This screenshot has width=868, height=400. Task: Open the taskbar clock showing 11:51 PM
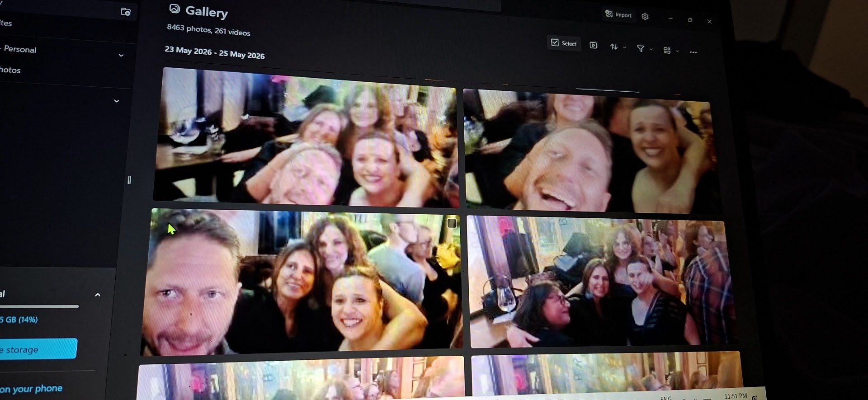click(736, 396)
